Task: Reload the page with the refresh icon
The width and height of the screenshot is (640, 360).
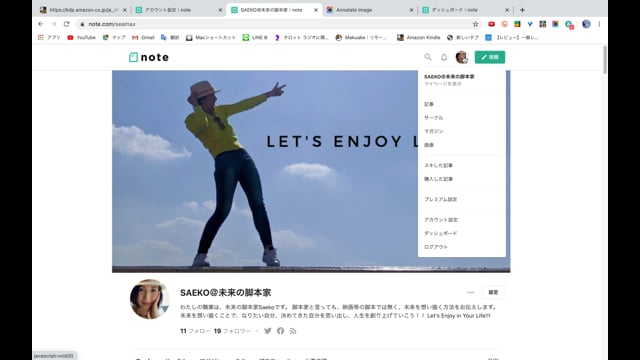Action: [x=67, y=24]
